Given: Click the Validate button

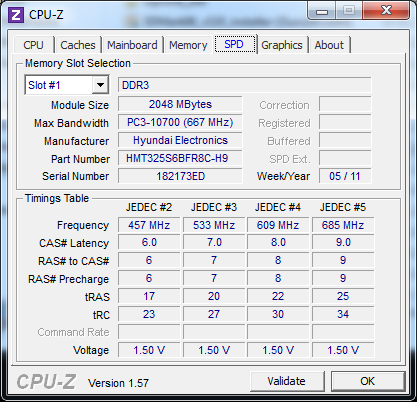Looking at the screenshot, I should [287, 381].
